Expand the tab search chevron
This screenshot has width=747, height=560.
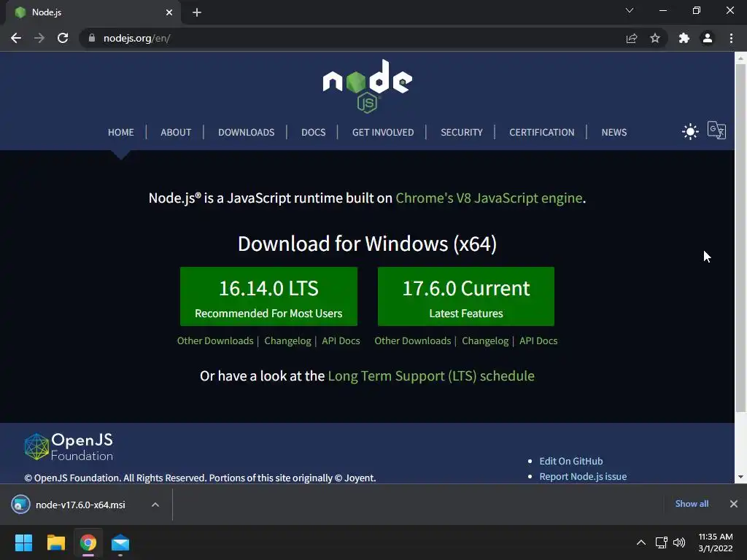[630, 10]
